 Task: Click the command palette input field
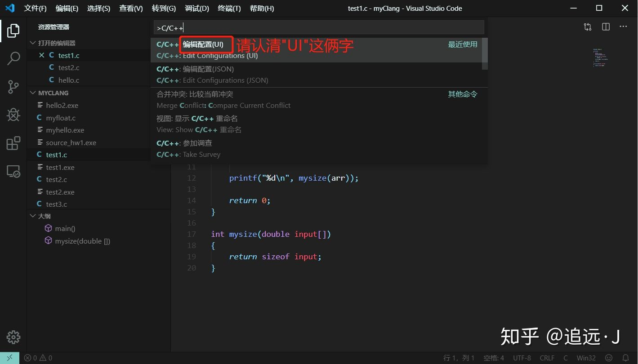pyautogui.click(x=319, y=28)
